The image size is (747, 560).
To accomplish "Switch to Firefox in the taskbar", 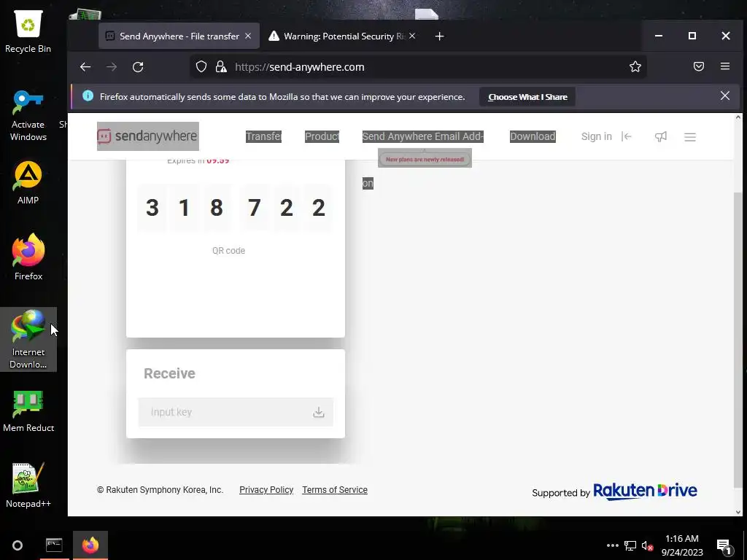I will click(x=90, y=545).
